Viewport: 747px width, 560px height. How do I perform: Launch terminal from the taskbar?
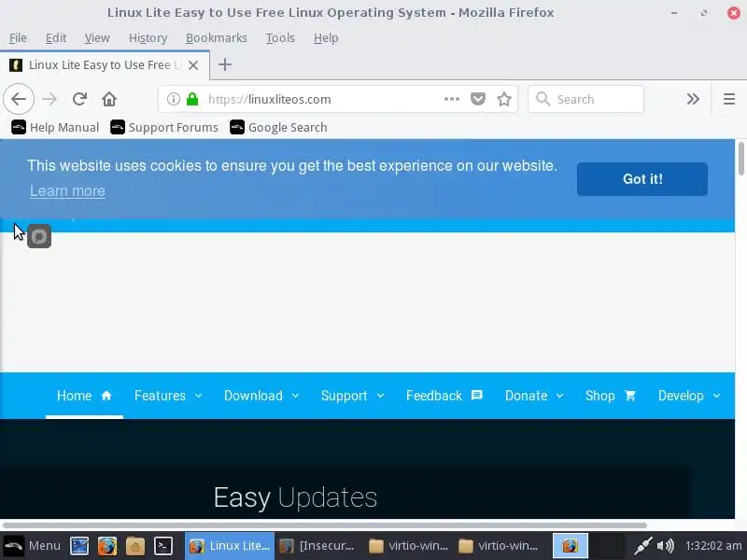pos(162,546)
